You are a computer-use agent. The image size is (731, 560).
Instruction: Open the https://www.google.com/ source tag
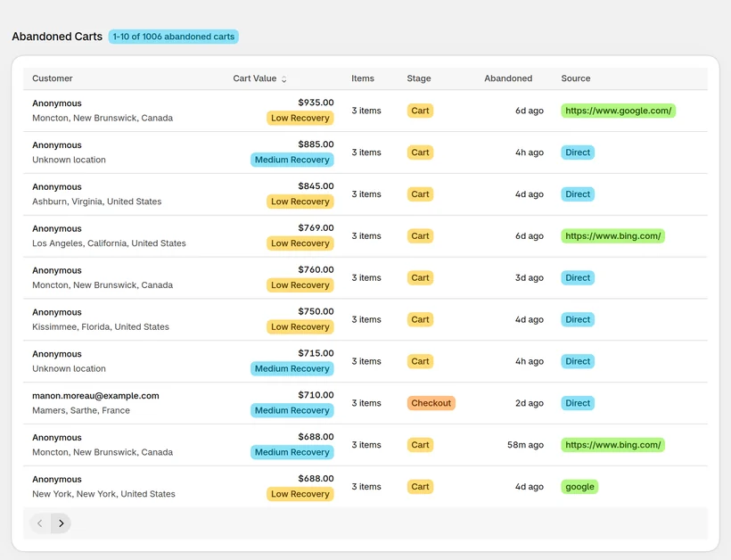[x=618, y=111]
